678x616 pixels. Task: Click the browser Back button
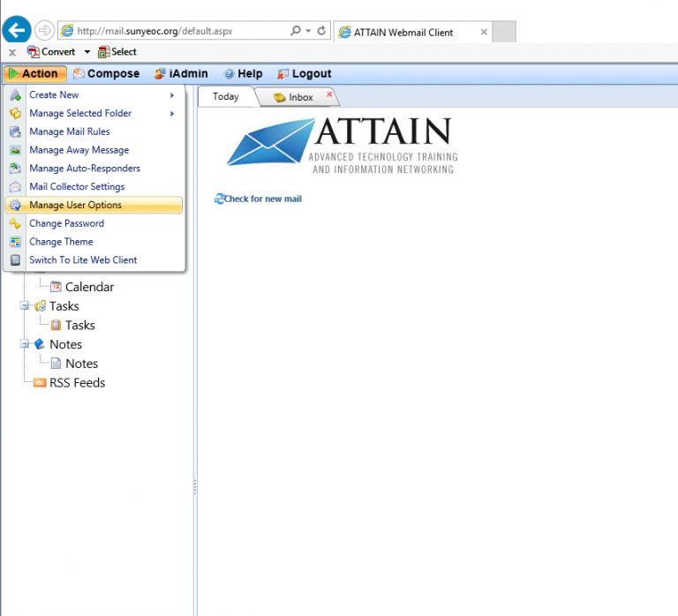pyautogui.click(x=17, y=30)
